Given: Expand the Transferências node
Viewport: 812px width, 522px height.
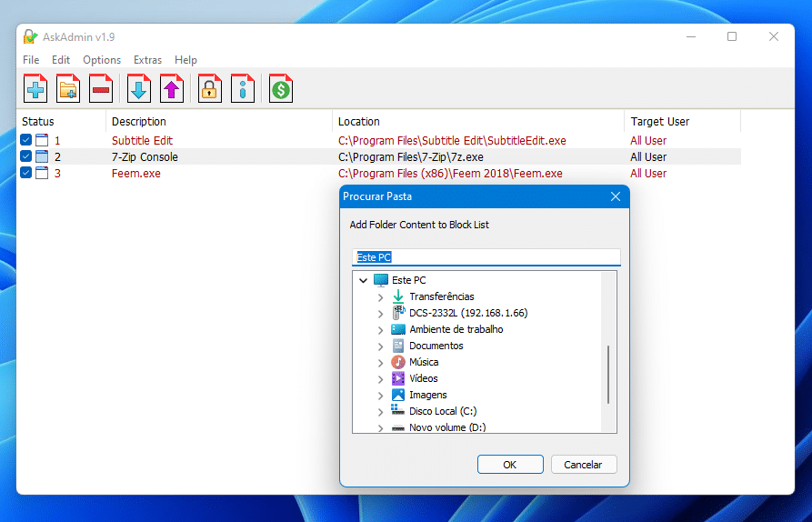Looking at the screenshot, I should 381,297.
